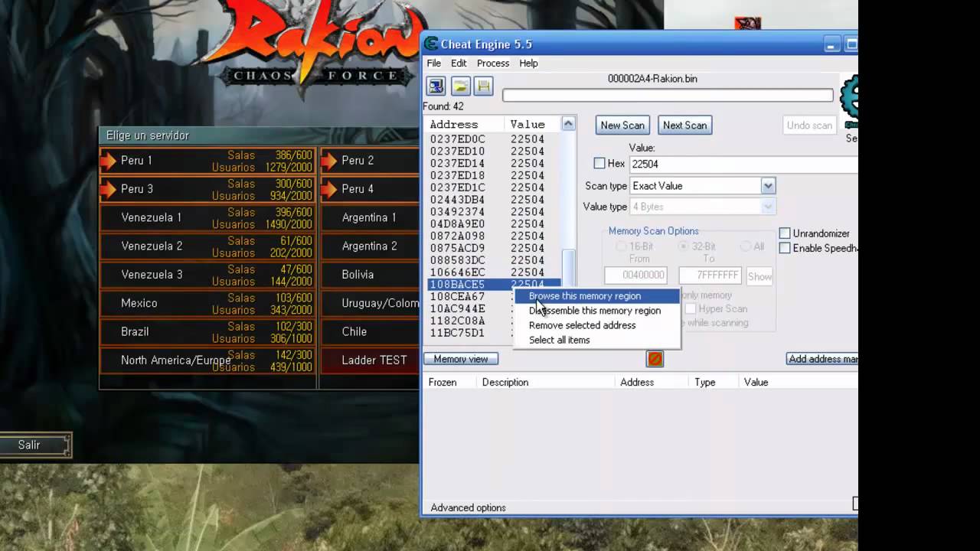Click the Peru 2 server arrow icon

329,161
